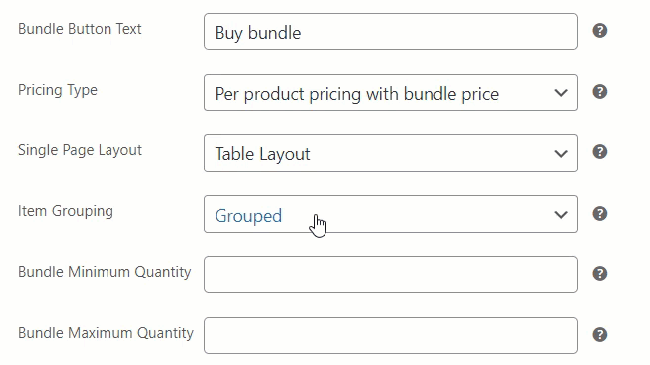Click the Single Page Layout help icon
This screenshot has height=365, width=650.
pyautogui.click(x=599, y=152)
